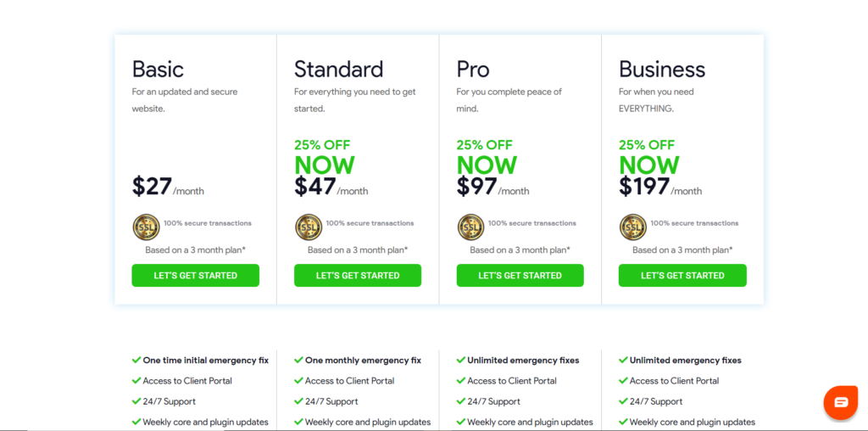Image resolution: width=868 pixels, height=431 pixels.
Task: Click Based on a 3 month plan under Business
Action: [x=682, y=249]
